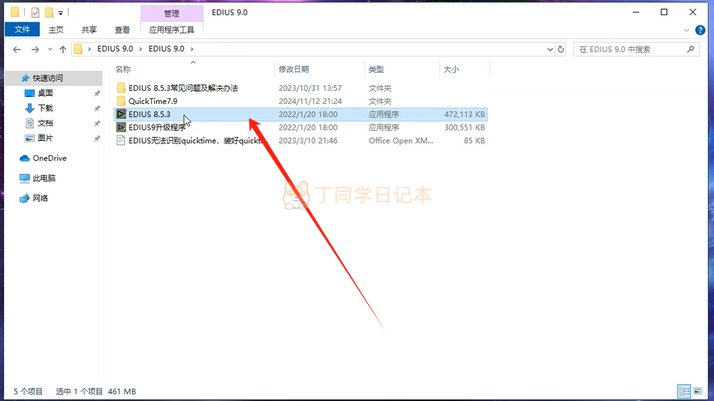This screenshot has height=401, width=714.
Task: Open the 文件 ribbon tab
Action: tap(22, 30)
